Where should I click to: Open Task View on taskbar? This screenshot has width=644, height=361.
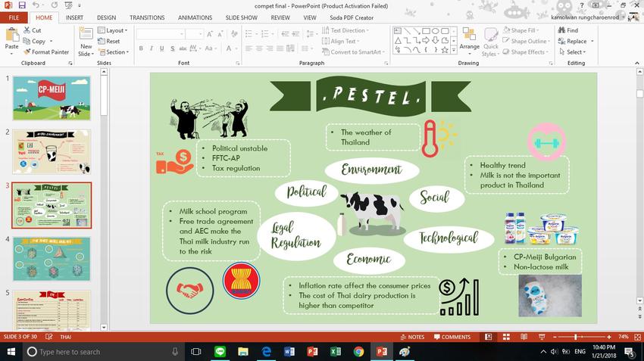196,352
